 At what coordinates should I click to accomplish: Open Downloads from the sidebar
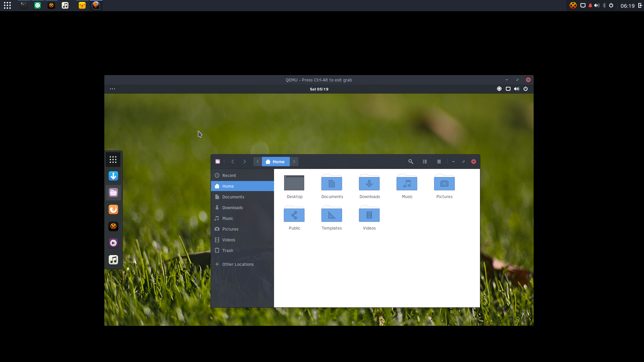coord(243,208)
